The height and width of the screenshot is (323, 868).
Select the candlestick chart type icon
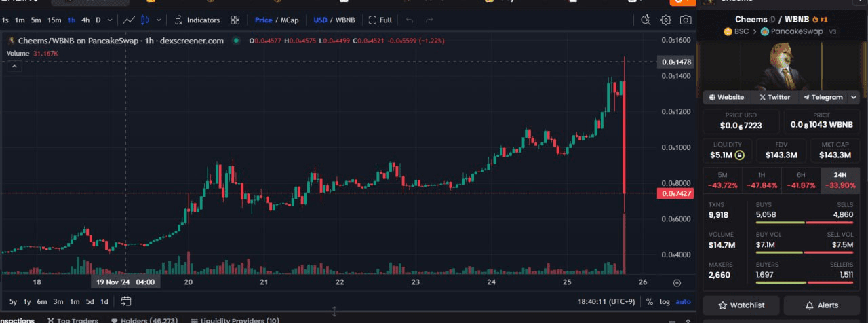click(x=144, y=20)
